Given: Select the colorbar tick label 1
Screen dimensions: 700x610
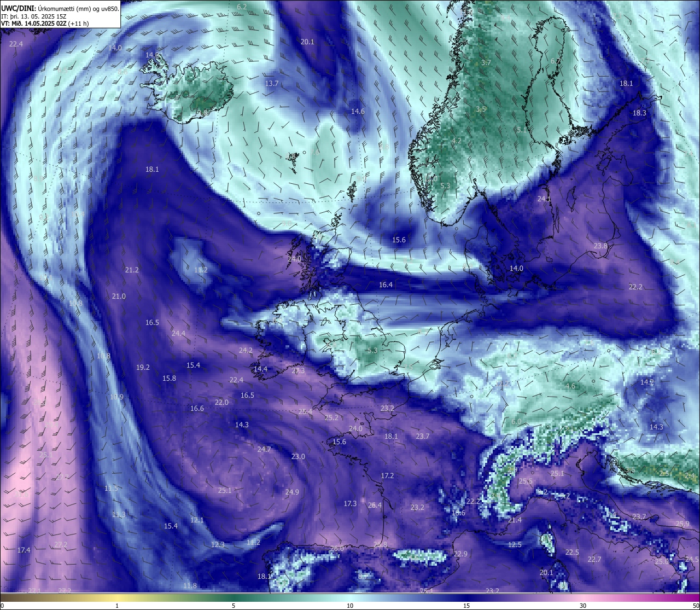Looking at the screenshot, I should [x=117, y=606].
